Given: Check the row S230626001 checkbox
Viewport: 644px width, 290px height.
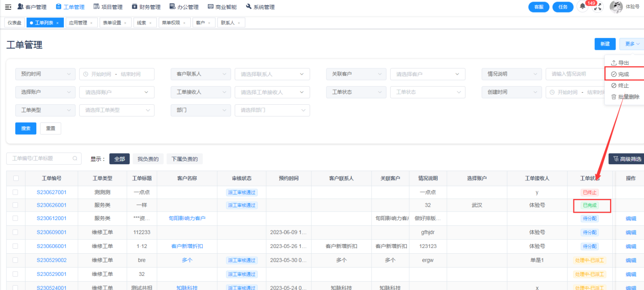Looking at the screenshot, I should (x=15, y=205).
